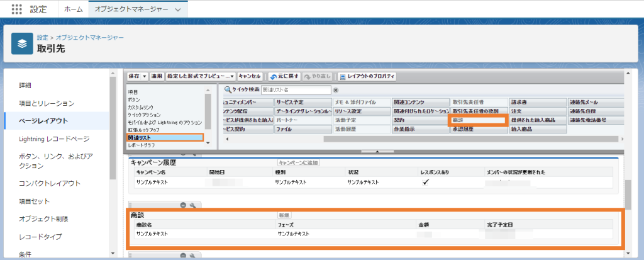Image resolution: width=644 pixels, height=260 pixels.
Task: Open 詳細 in the sidebar
Action: coord(25,86)
